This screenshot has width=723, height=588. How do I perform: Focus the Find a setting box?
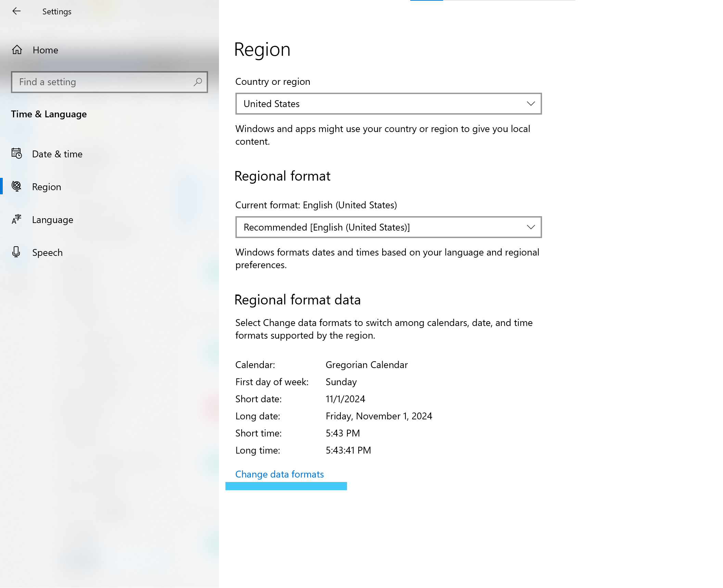click(103, 82)
